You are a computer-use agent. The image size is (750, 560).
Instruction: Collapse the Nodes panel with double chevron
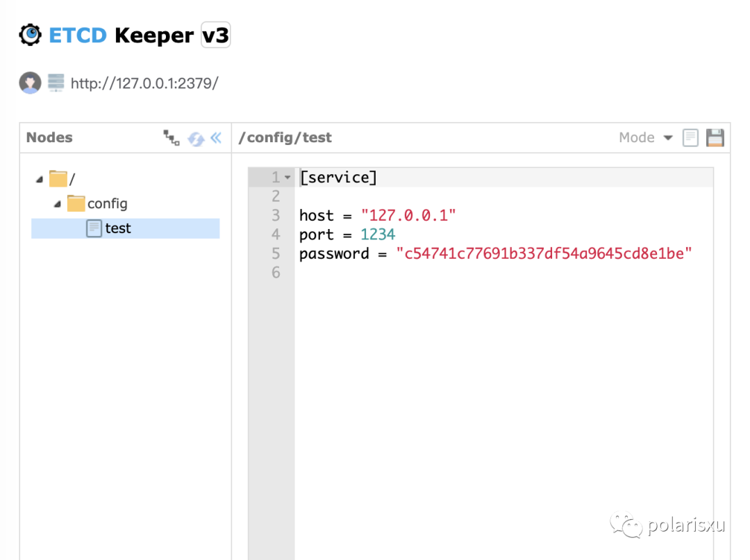pos(216,138)
